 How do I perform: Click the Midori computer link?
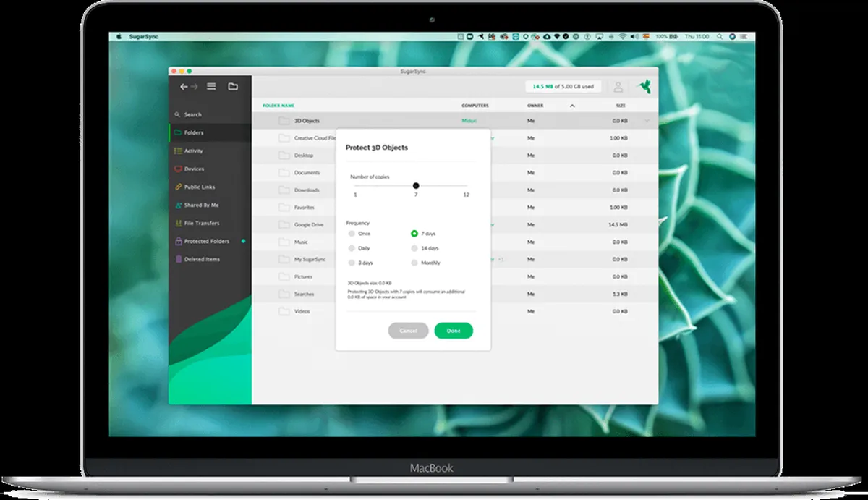[x=469, y=121]
